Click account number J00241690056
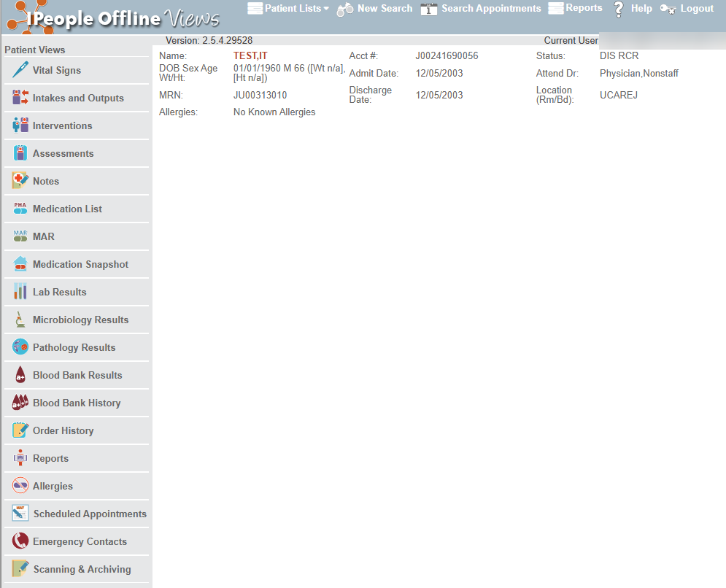 pos(447,55)
